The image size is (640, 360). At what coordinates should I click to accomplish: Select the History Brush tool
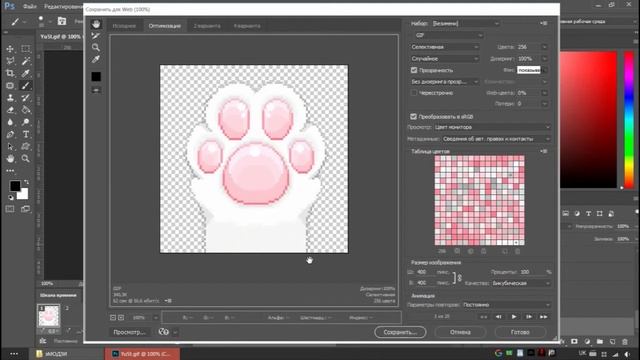point(25,98)
